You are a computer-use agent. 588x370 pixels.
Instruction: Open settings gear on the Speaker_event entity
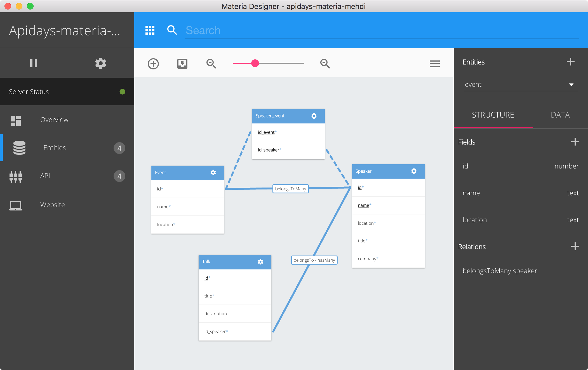tap(314, 116)
